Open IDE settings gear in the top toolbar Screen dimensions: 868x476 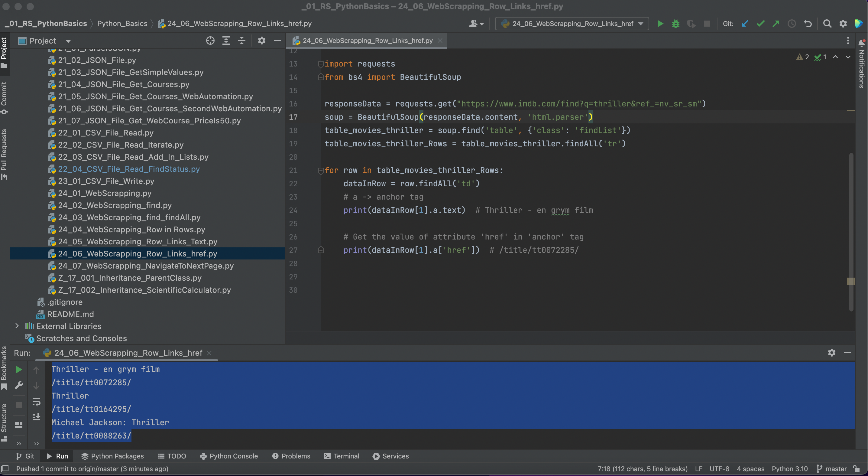(x=843, y=24)
